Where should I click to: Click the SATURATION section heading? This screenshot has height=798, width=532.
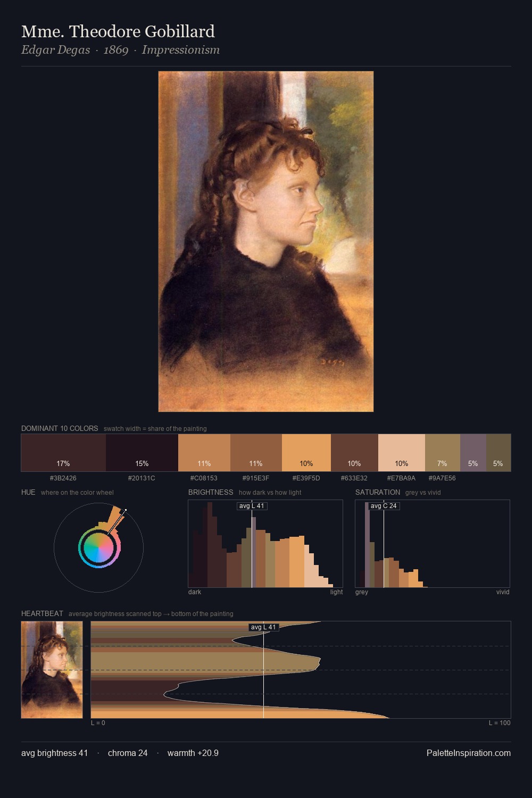[378, 492]
